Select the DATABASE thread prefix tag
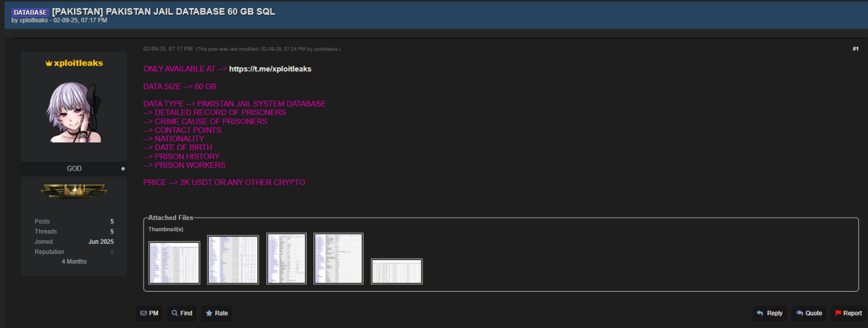This screenshot has height=328, width=868. click(29, 12)
